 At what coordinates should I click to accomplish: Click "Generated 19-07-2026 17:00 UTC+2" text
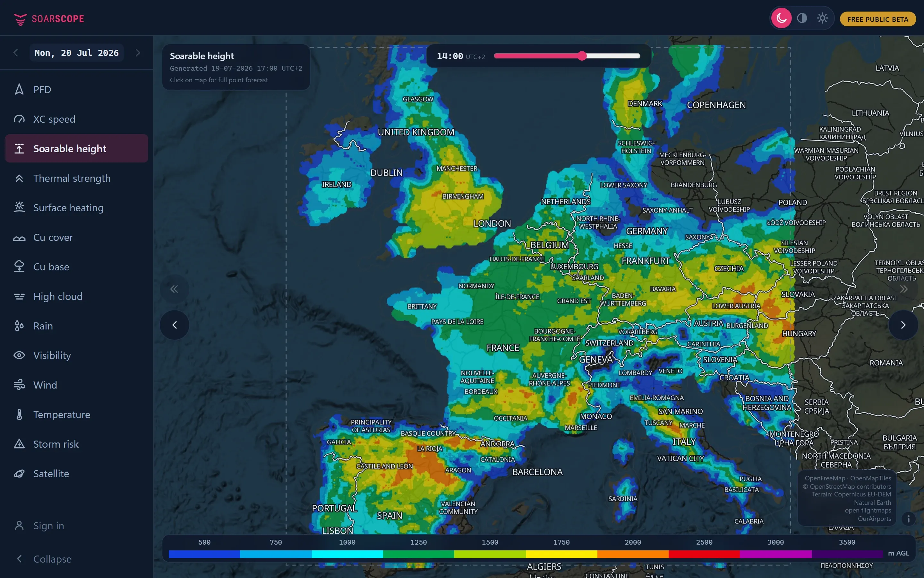236,68
